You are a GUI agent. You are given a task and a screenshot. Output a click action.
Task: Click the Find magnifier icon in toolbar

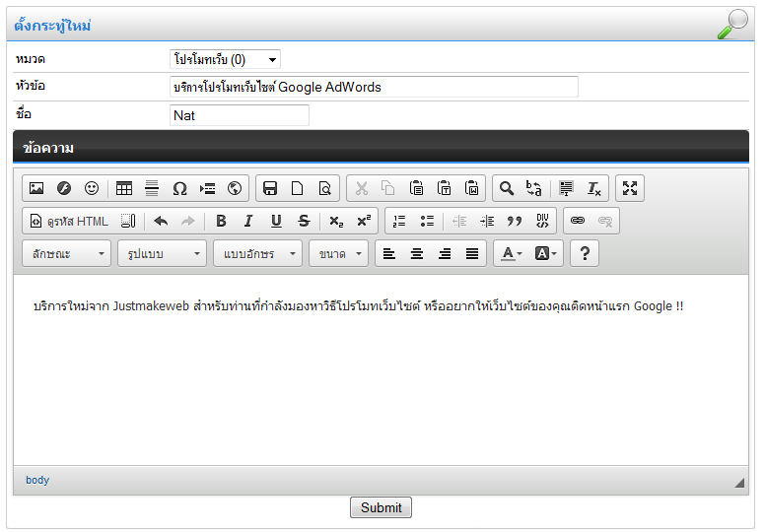coord(507,188)
